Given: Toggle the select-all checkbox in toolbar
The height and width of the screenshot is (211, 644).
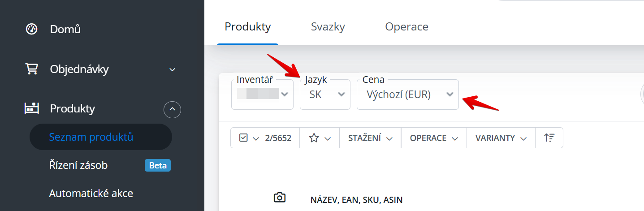Looking at the screenshot, I should click(x=244, y=138).
